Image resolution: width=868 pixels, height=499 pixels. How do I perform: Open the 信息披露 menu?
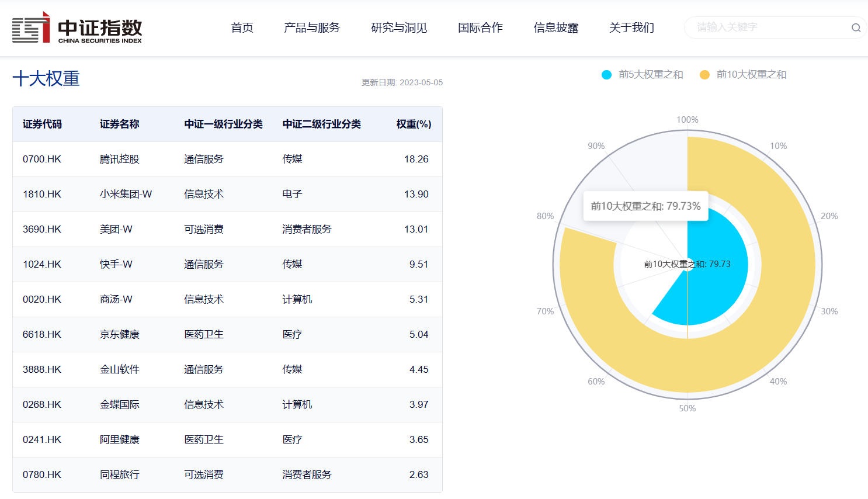tap(556, 27)
